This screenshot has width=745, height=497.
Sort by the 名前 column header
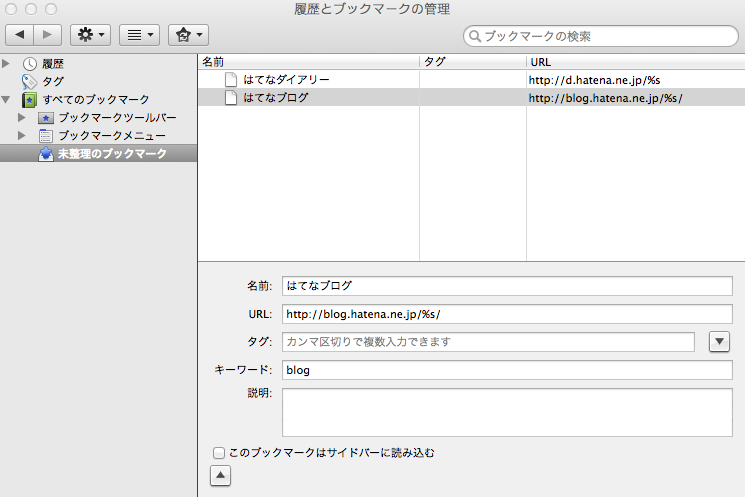coord(308,62)
